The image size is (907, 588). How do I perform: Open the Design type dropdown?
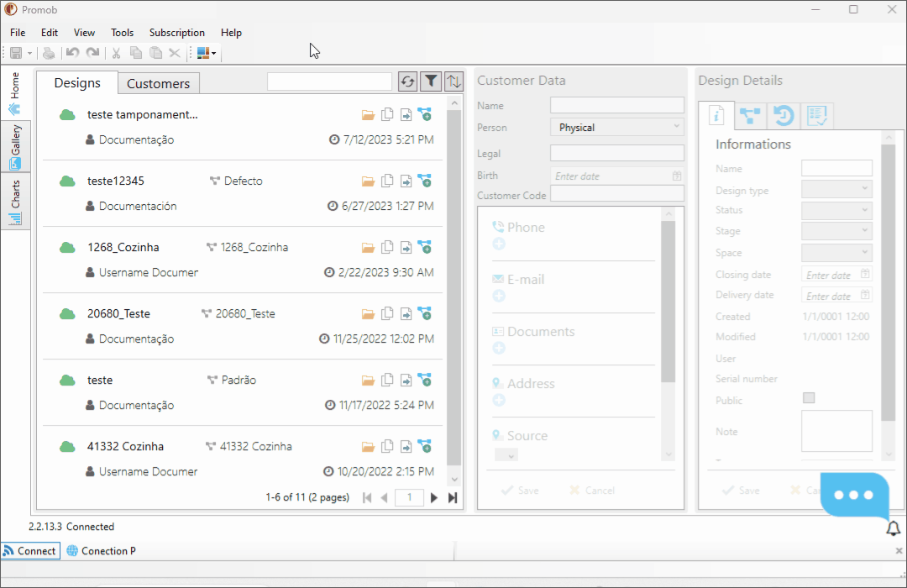pos(836,189)
